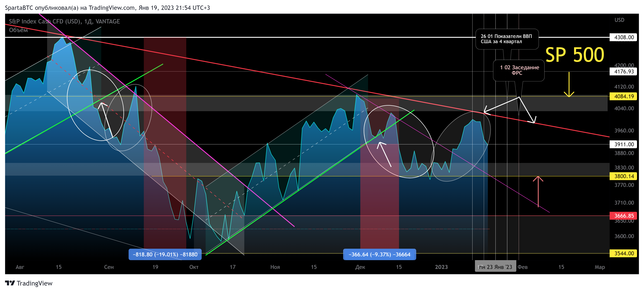Screen dimensions: 644x292
Task: Click the Мар time axis label
Action: pos(600,267)
